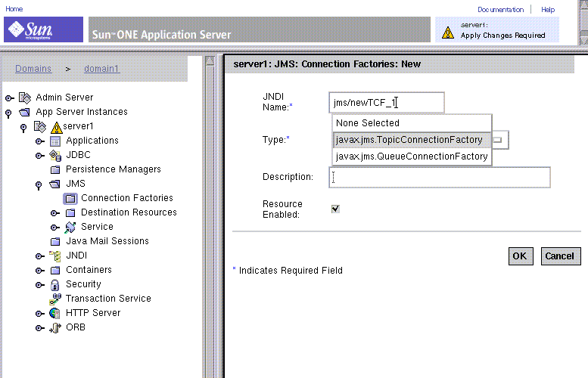Select the Admin Server tree label
Image resolution: width=588 pixels, height=378 pixels.
(x=64, y=98)
